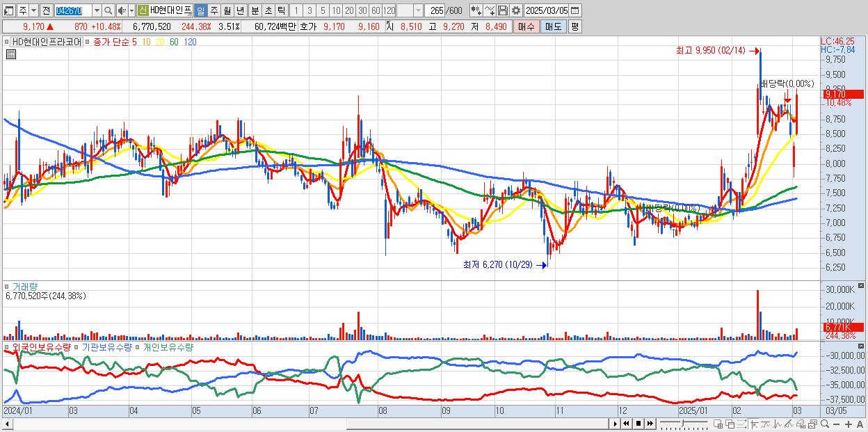Click the crosshair cursor tool icon
This screenshot has height=432, width=868.
tap(754, 424)
